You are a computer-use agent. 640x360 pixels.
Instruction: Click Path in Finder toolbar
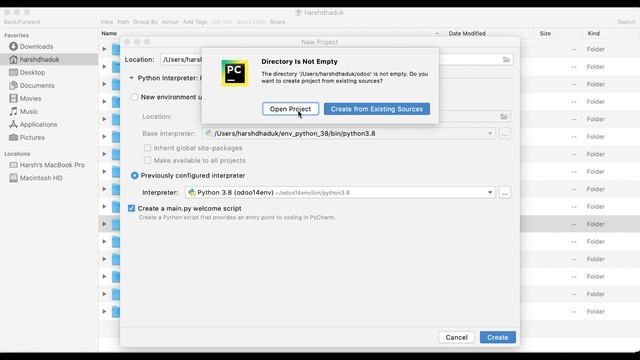[x=123, y=22]
